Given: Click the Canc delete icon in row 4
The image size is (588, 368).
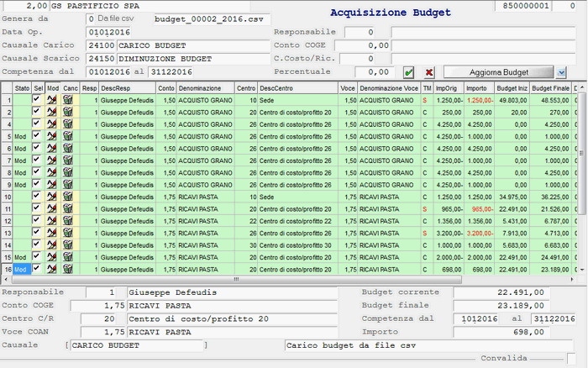Looking at the screenshot, I should tap(68, 124).
